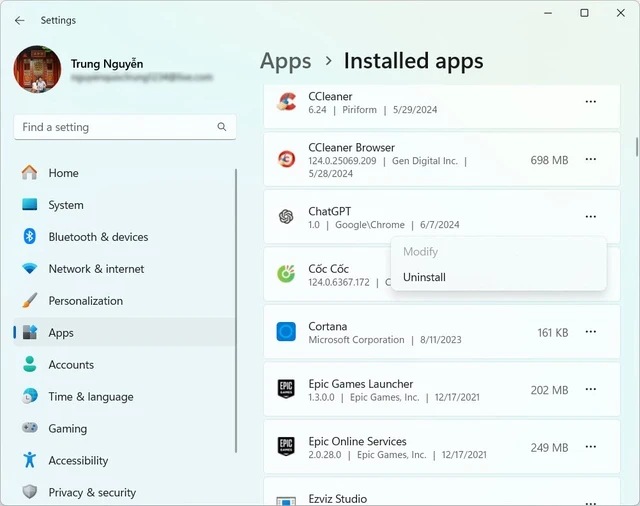Click the Epic Games Launcher icon
The width and height of the screenshot is (640, 506).
[286, 389]
